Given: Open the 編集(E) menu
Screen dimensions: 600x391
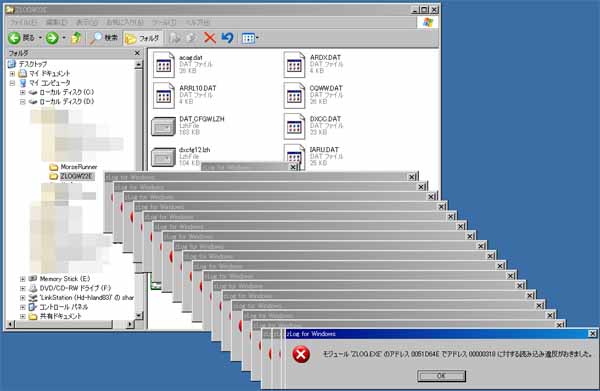Looking at the screenshot, I should (x=56, y=23).
